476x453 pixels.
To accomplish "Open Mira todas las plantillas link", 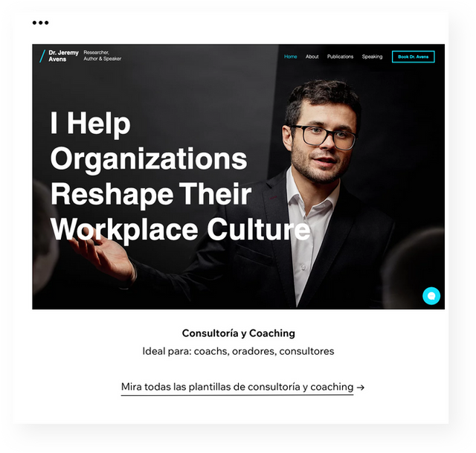I will point(237,387).
